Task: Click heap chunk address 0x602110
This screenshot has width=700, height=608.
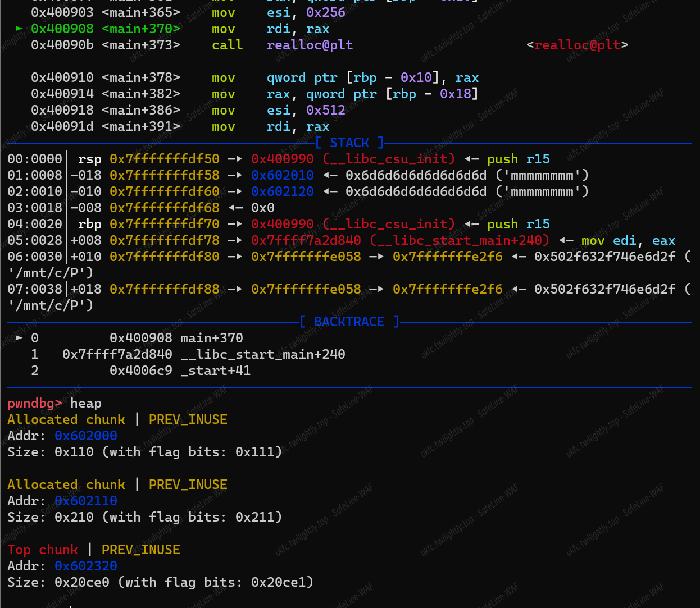Action: [85, 501]
